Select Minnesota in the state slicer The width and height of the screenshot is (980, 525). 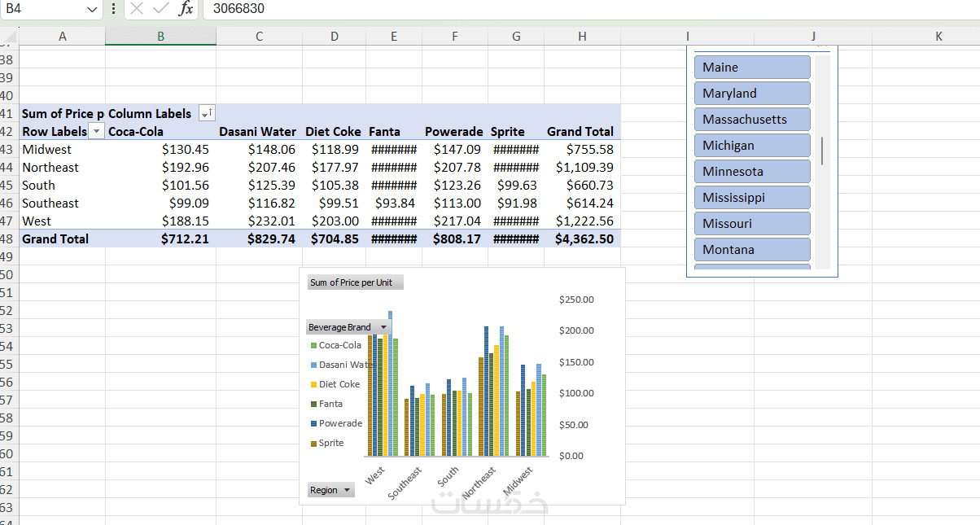click(752, 172)
